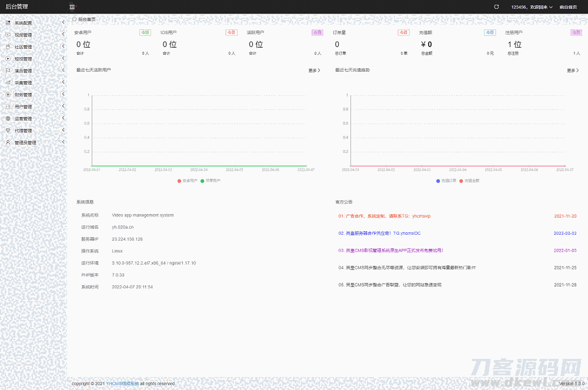Click the sidebar collapse hamburger icon

point(72,7)
